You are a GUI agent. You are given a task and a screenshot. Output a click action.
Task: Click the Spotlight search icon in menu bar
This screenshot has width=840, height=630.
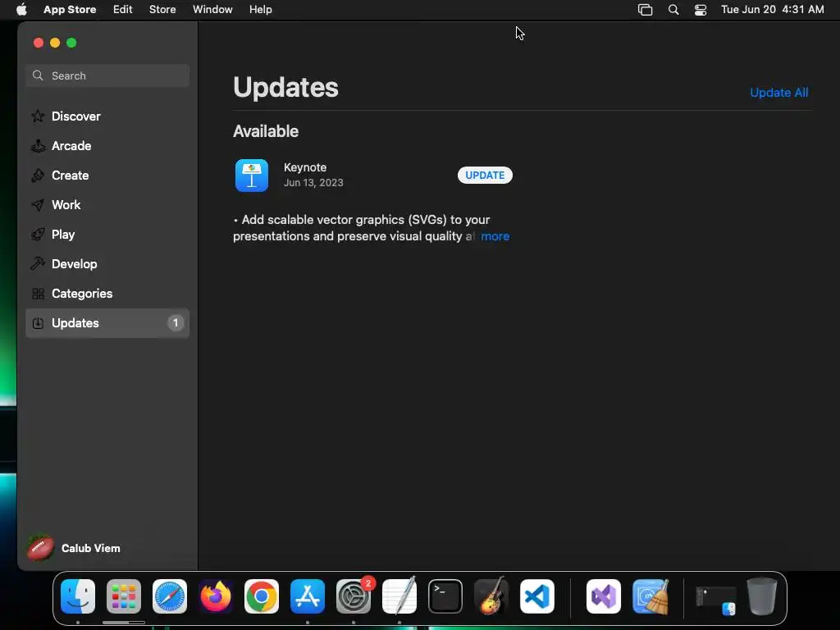coord(673,10)
